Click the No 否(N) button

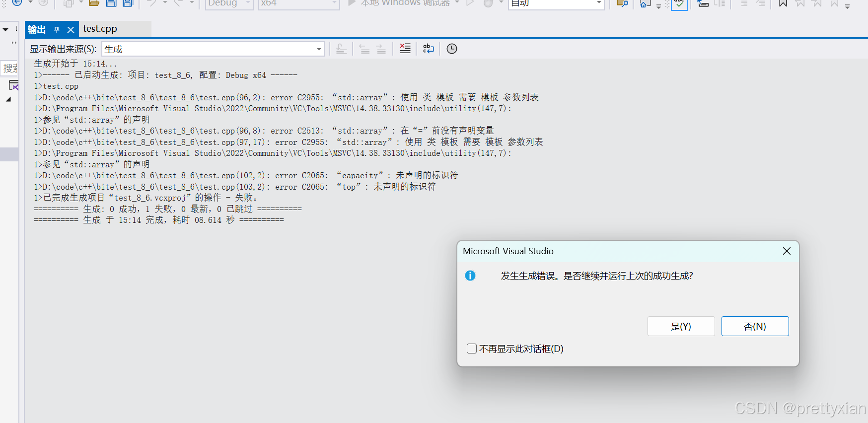(755, 326)
